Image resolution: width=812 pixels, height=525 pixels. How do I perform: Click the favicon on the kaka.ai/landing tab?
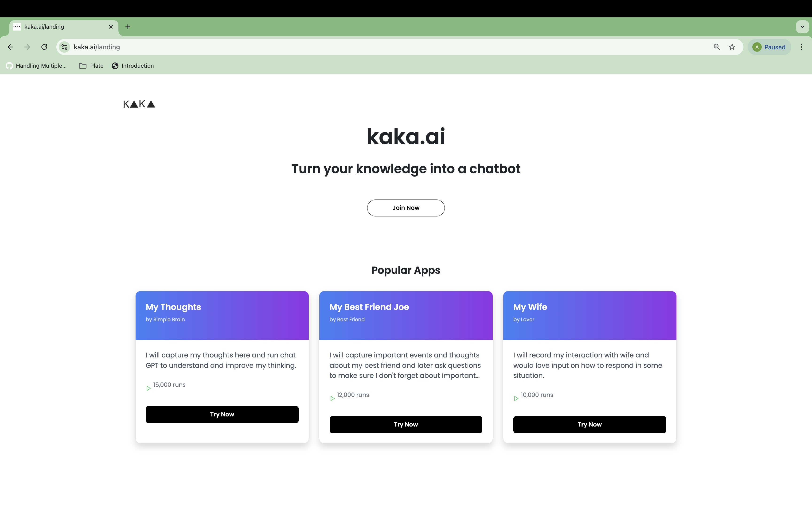(17, 27)
